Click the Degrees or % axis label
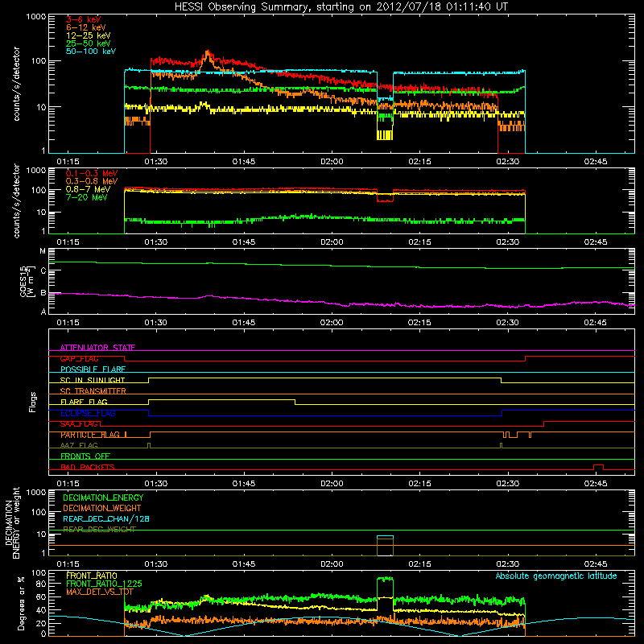644x644 pixels. pos(21,603)
